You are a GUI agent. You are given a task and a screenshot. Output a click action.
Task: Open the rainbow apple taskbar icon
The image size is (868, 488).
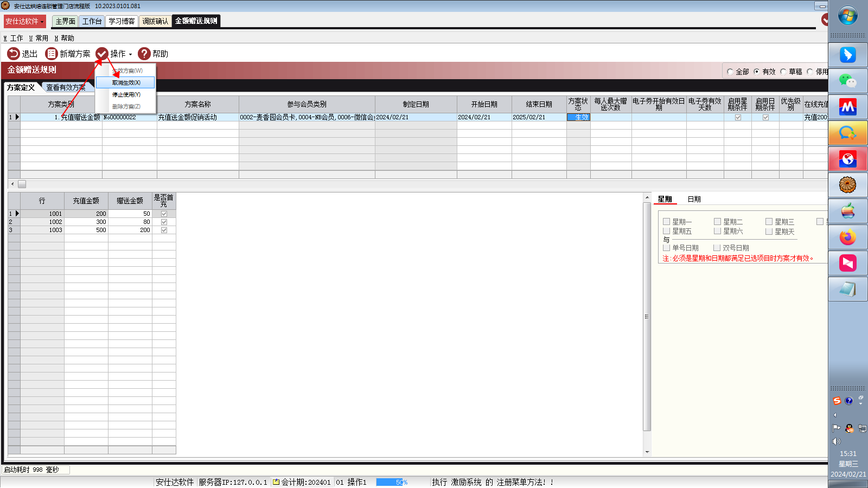click(848, 211)
